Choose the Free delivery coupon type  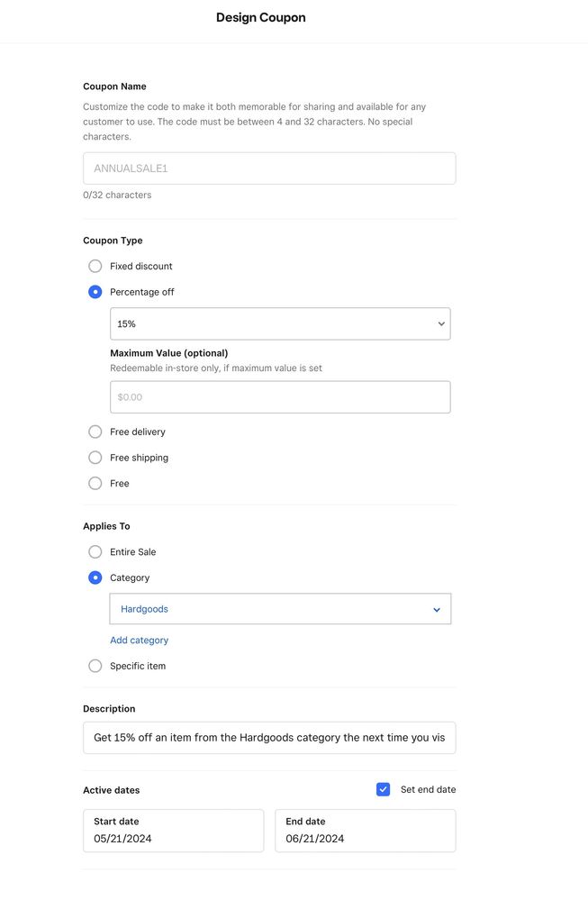click(x=95, y=432)
